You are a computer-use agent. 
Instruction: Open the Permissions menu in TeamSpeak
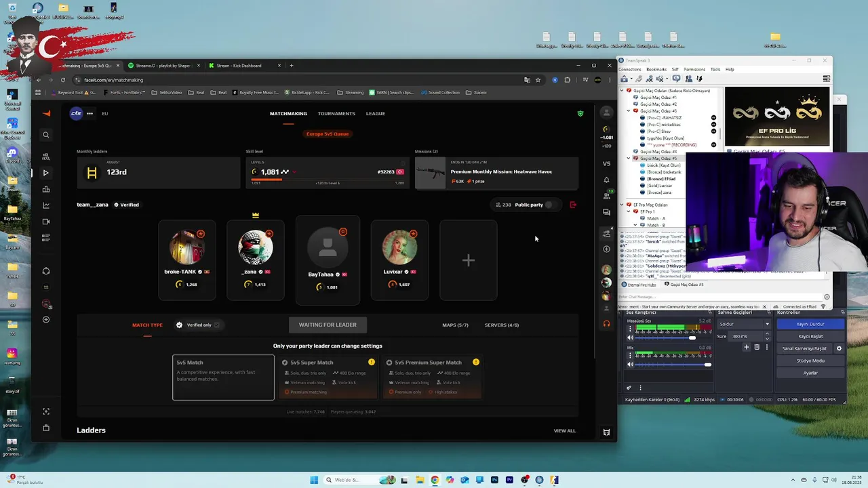click(694, 69)
